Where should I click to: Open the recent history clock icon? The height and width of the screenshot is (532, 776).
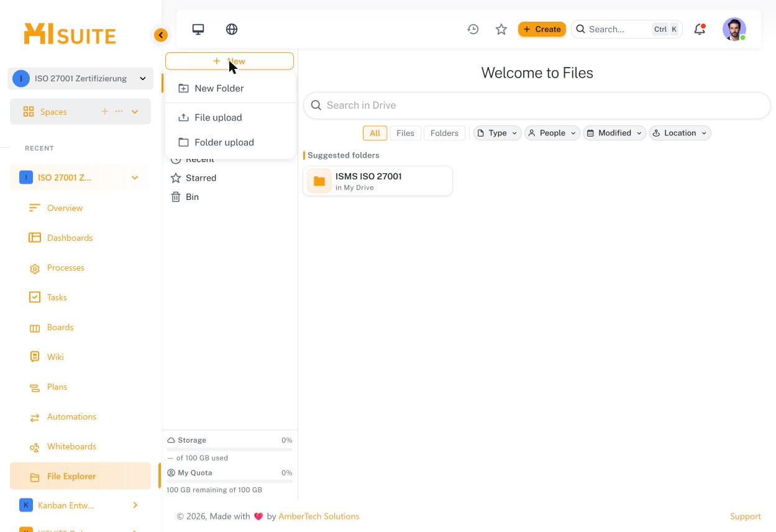473,29
